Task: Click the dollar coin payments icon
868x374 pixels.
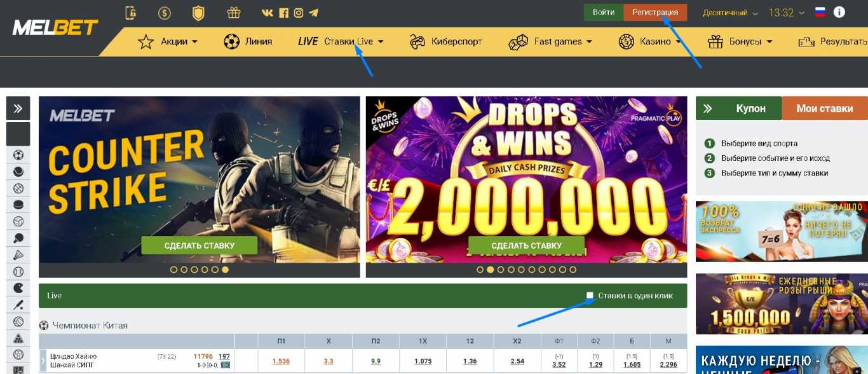Action: [165, 12]
